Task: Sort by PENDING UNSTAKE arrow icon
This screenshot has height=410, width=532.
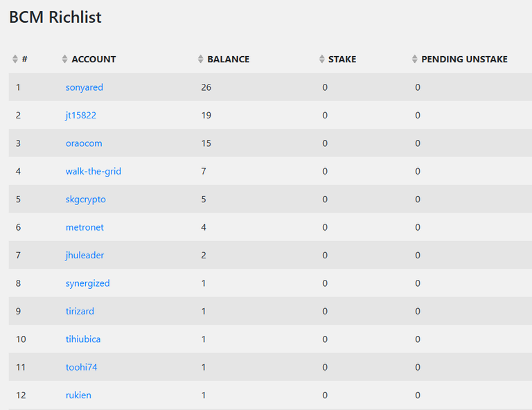Action: coord(415,59)
